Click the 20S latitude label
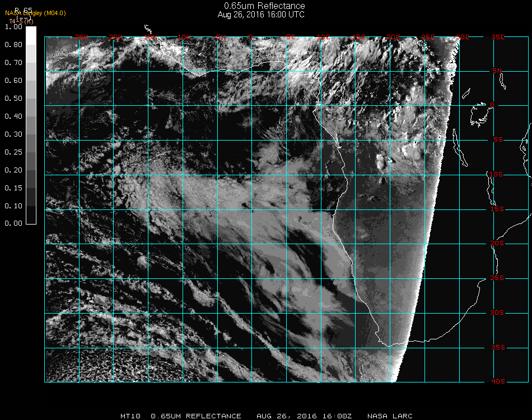532x420 pixels. point(497,244)
